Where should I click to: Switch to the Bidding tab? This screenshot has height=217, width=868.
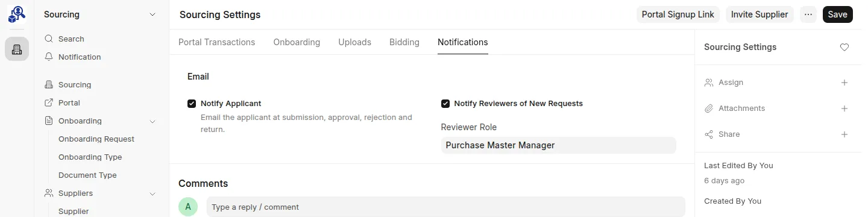[x=404, y=42]
